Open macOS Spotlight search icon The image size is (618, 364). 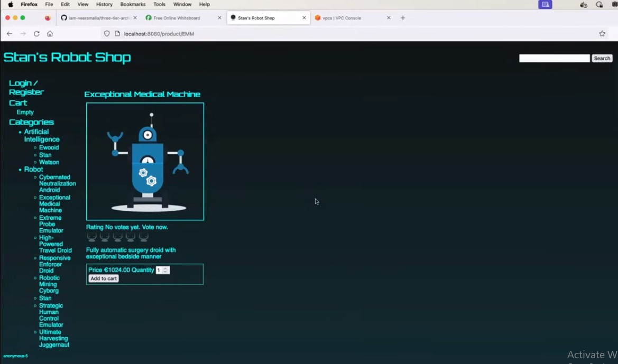click(599, 4)
